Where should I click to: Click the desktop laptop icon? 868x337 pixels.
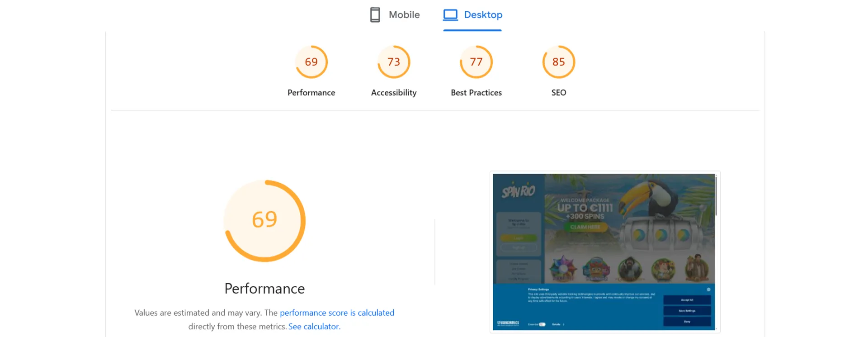click(450, 15)
